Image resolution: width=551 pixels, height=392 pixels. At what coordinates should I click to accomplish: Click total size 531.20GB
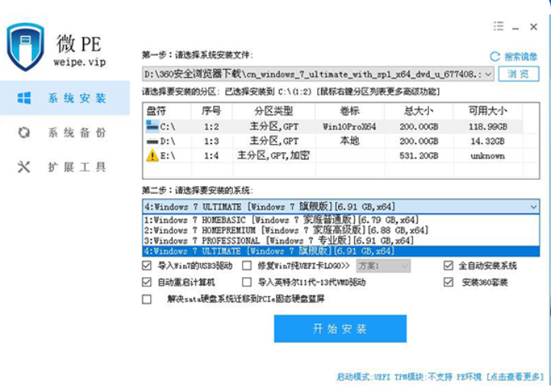(419, 155)
